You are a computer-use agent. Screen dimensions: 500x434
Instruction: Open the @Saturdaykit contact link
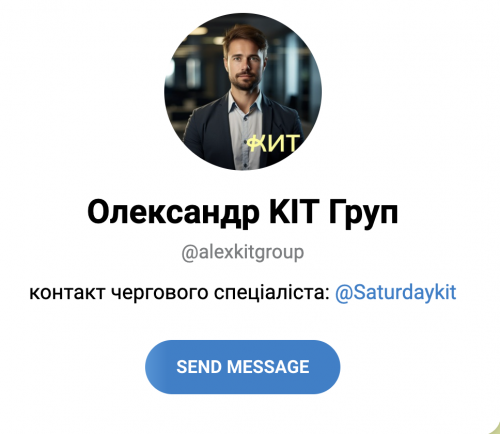point(395,292)
